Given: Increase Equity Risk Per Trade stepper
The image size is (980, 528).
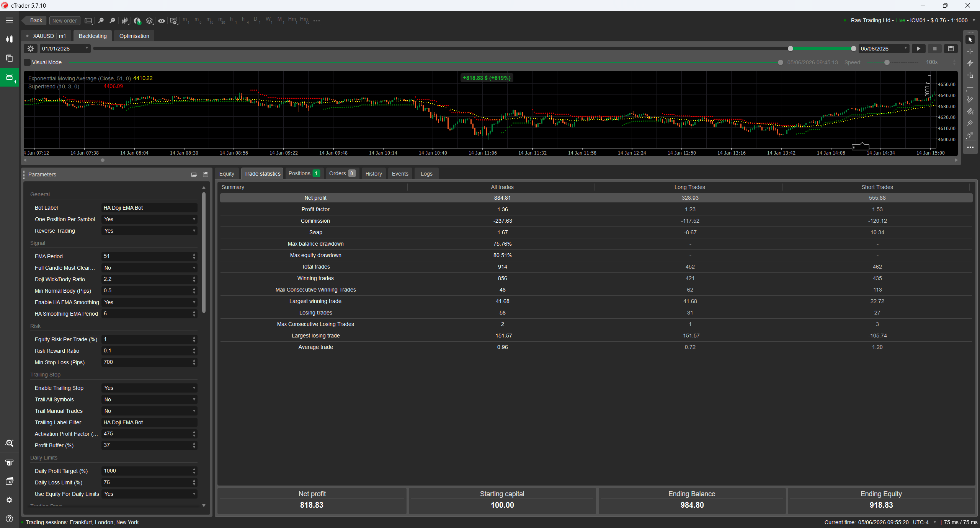Looking at the screenshot, I should [x=194, y=337].
